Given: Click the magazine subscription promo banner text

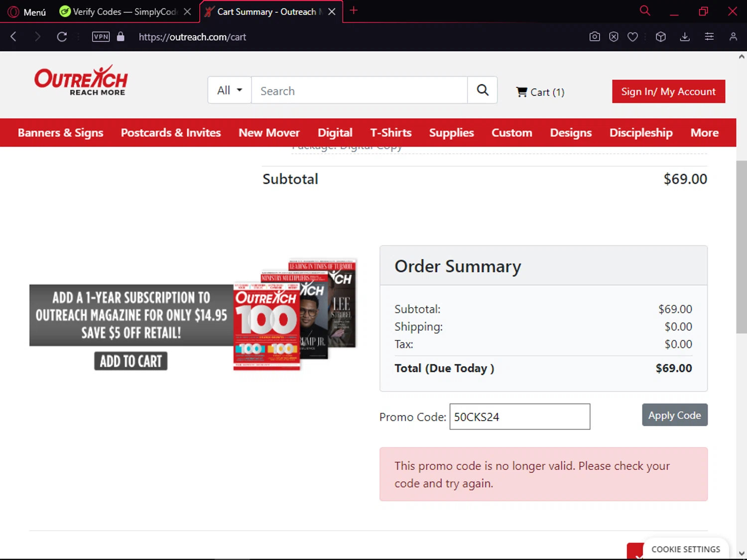Looking at the screenshot, I should pos(131,315).
